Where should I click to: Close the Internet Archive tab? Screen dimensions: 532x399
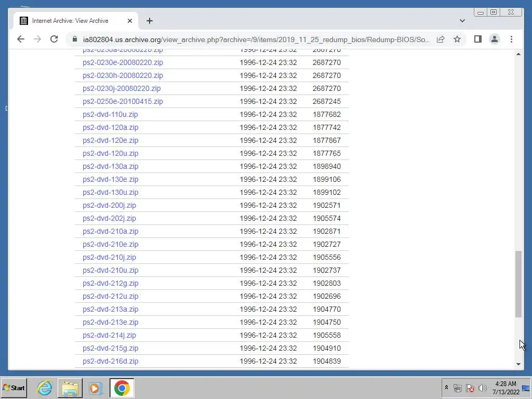click(x=129, y=21)
